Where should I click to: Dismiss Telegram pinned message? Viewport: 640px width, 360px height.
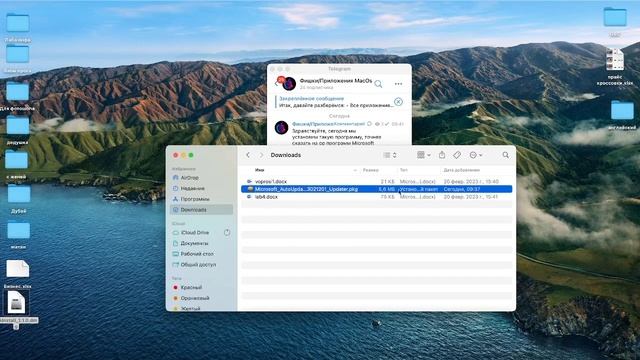pyautogui.click(x=398, y=102)
